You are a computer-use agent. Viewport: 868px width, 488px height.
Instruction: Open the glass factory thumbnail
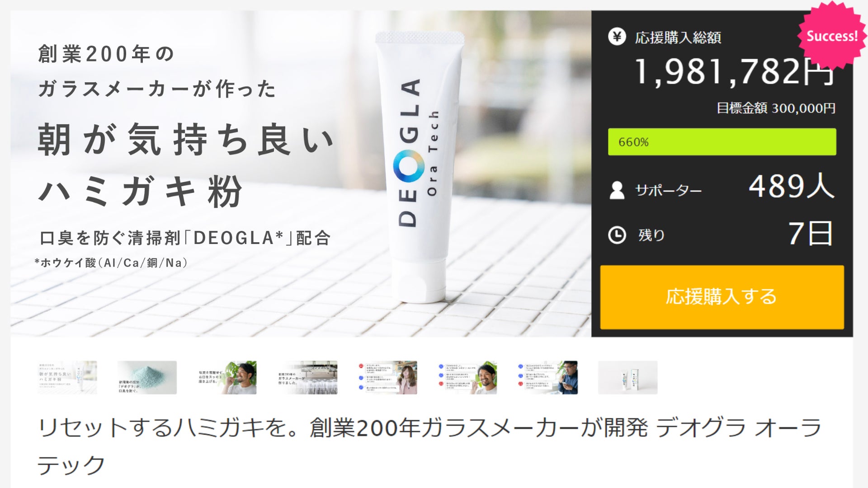click(307, 377)
